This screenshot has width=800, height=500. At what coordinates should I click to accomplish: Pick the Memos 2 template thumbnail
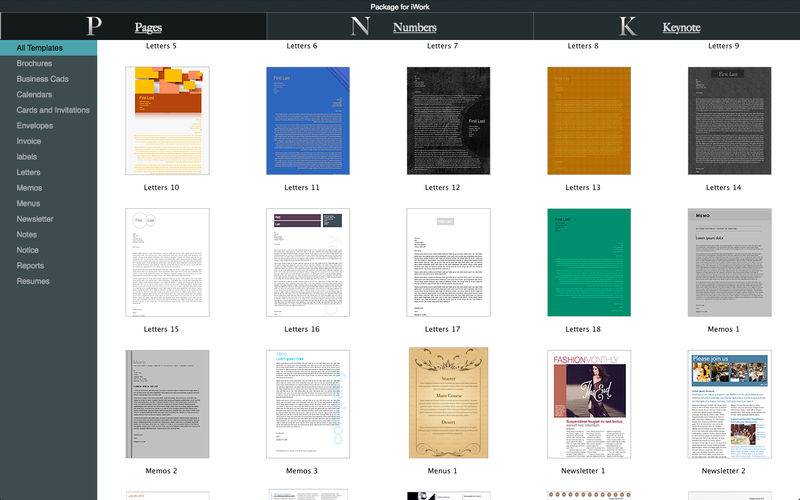tap(167, 404)
